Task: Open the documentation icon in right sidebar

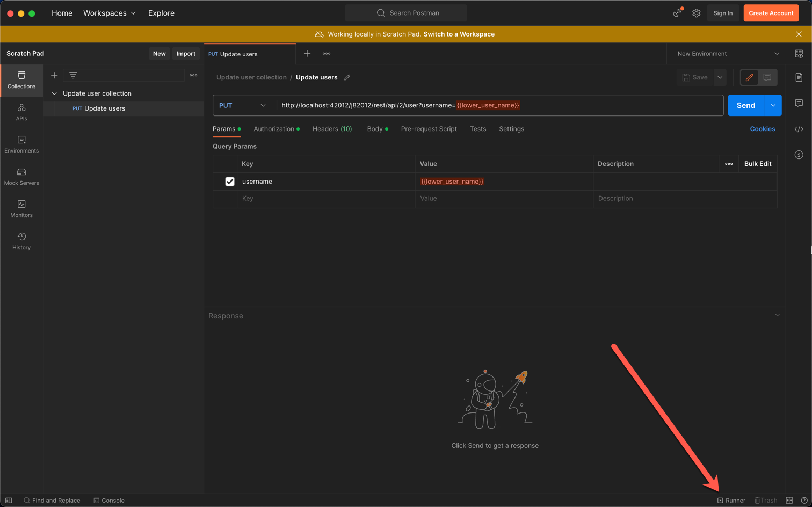Action: 799,77
